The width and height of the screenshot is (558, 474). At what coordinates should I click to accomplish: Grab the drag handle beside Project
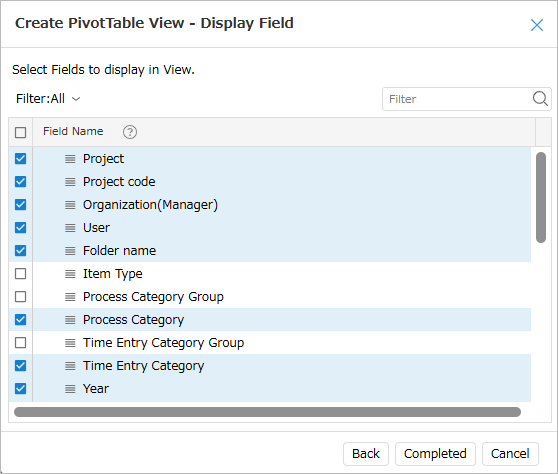coord(70,159)
